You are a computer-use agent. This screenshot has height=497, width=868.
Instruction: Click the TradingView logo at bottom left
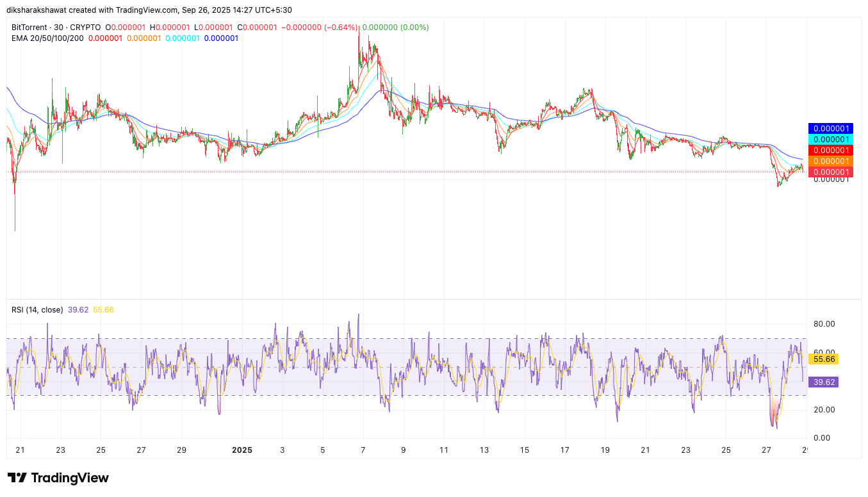click(58, 478)
